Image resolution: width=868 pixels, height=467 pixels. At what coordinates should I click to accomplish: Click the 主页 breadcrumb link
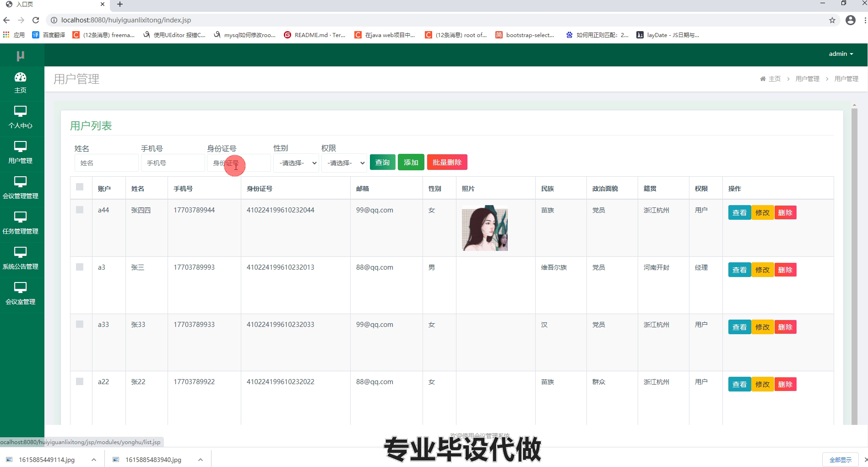pyautogui.click(x=775, y=79)
